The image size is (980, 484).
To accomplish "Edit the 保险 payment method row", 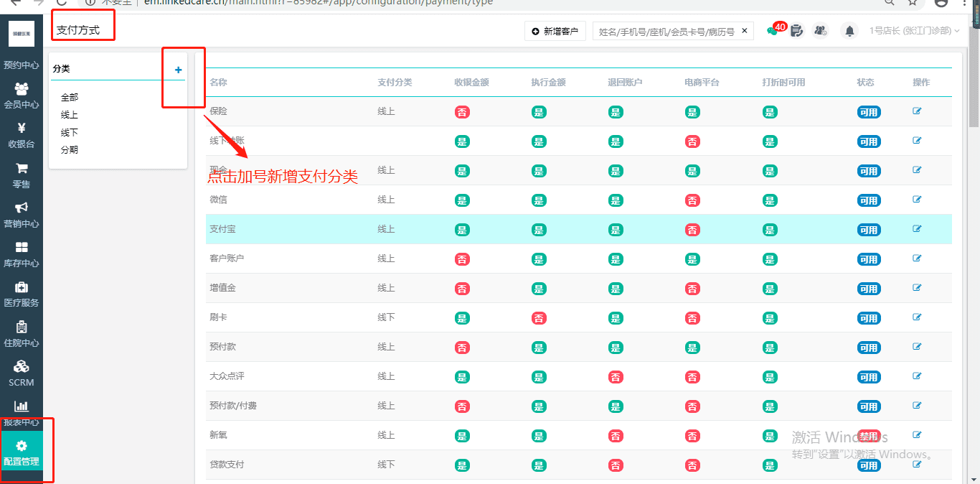I will point(917,111).
